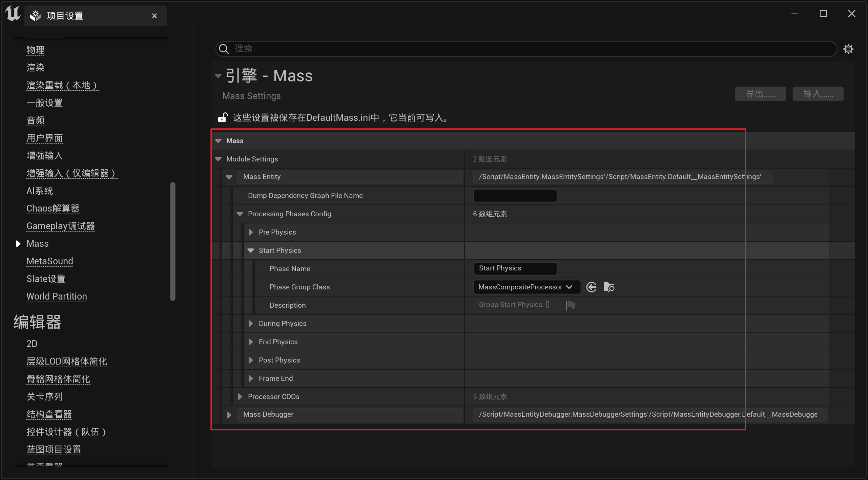The height and width of the screenshot is (480, 868).
Task: Expand the Post Physics phase
Action: [x=251, y=360]
